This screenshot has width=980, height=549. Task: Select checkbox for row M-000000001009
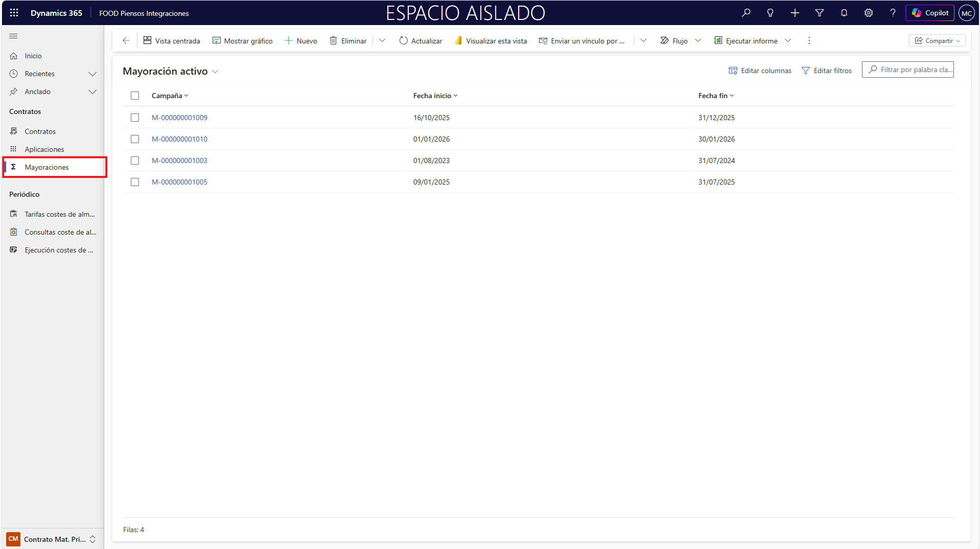click(x=135, y=118)
